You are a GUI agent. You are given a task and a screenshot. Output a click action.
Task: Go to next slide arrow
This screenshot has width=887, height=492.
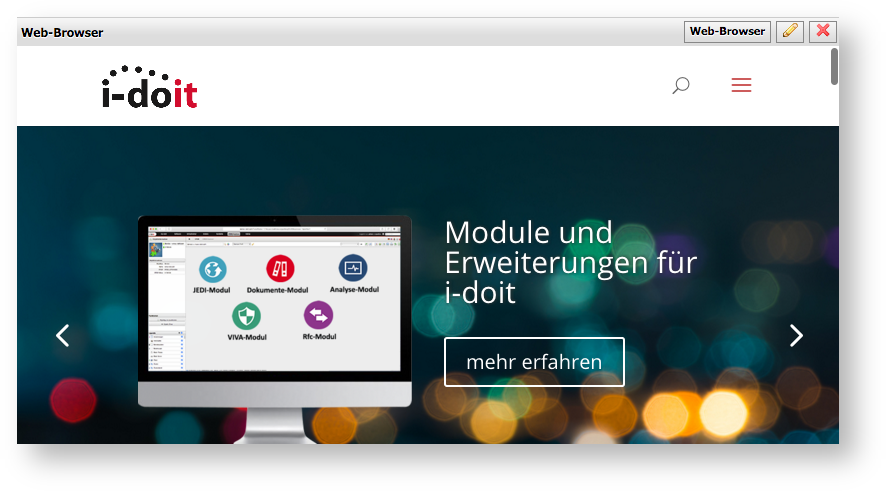click(x=796, y=335)
